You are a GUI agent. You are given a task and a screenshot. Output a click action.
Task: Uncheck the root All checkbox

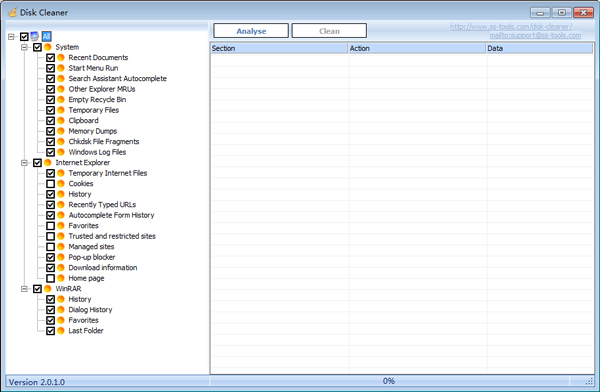[24, 37]
